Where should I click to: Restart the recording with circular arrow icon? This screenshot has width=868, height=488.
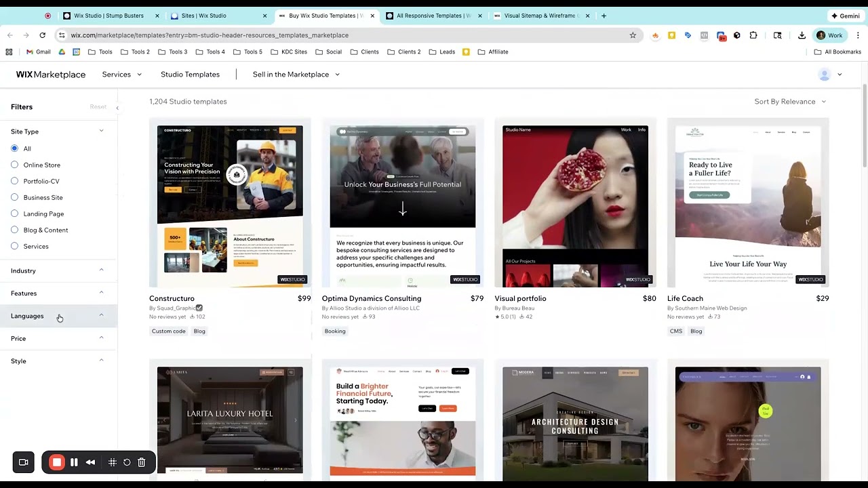(127, 462)
